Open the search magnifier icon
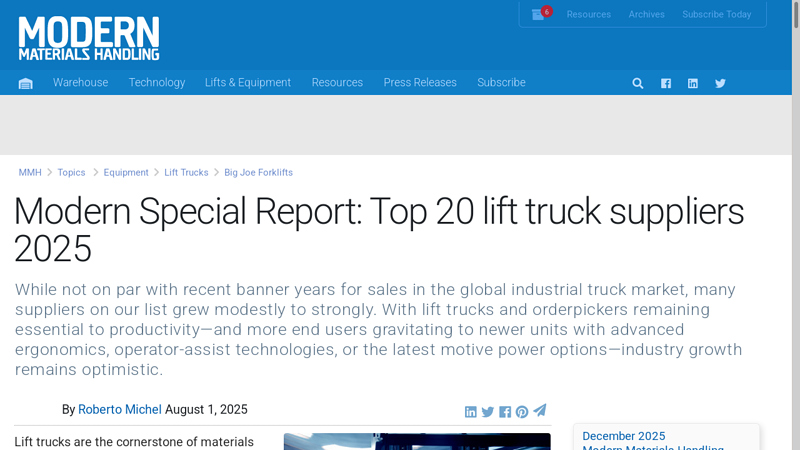Viewport: 800px width, 450px height. point(638,83)
